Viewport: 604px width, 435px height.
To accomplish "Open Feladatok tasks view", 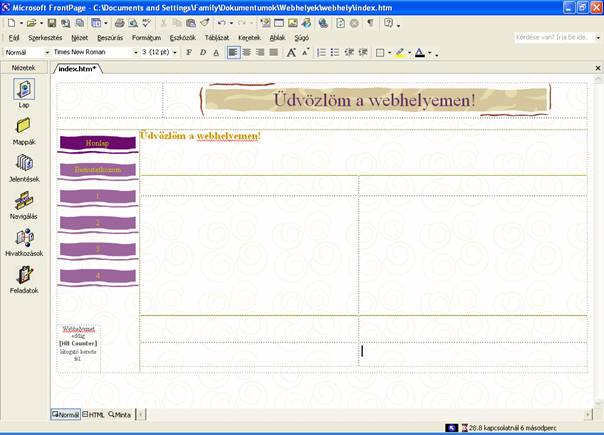I will 24,277.
